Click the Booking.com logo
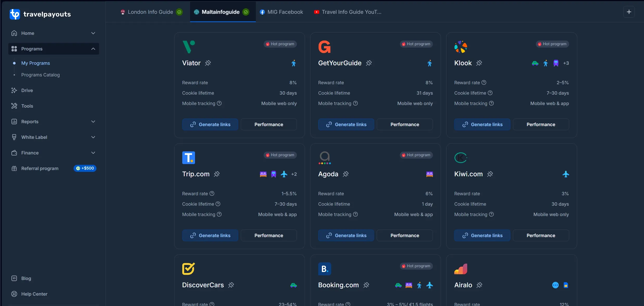Screen dimensions: 644x306 (324, 269)
